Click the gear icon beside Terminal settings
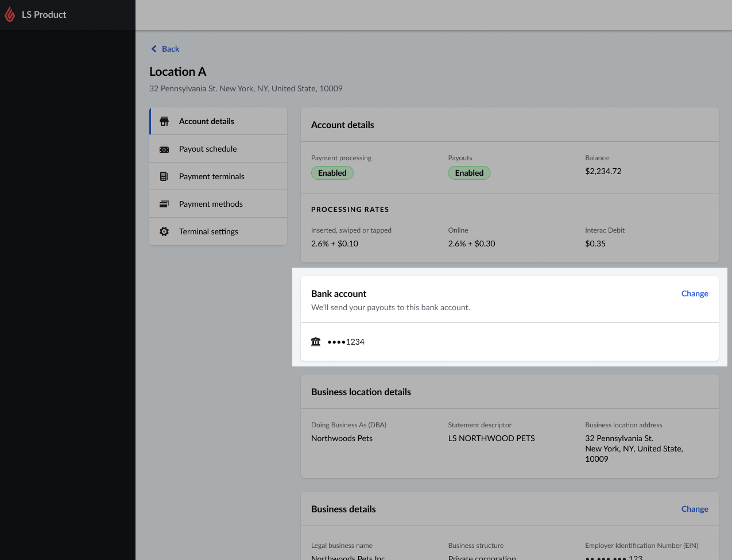This screenshot has height=560, width=732. [x=164, y=231]
